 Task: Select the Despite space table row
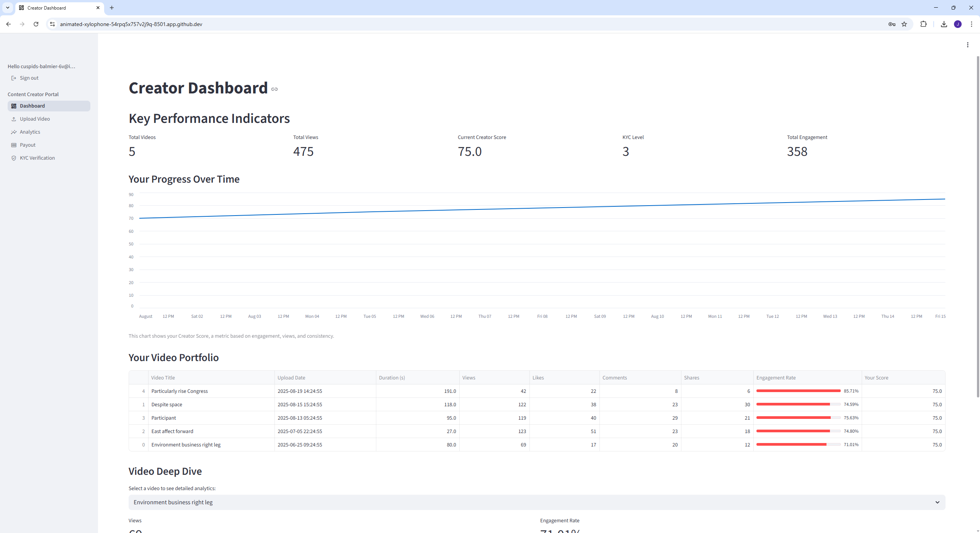(x=167, y=404)
